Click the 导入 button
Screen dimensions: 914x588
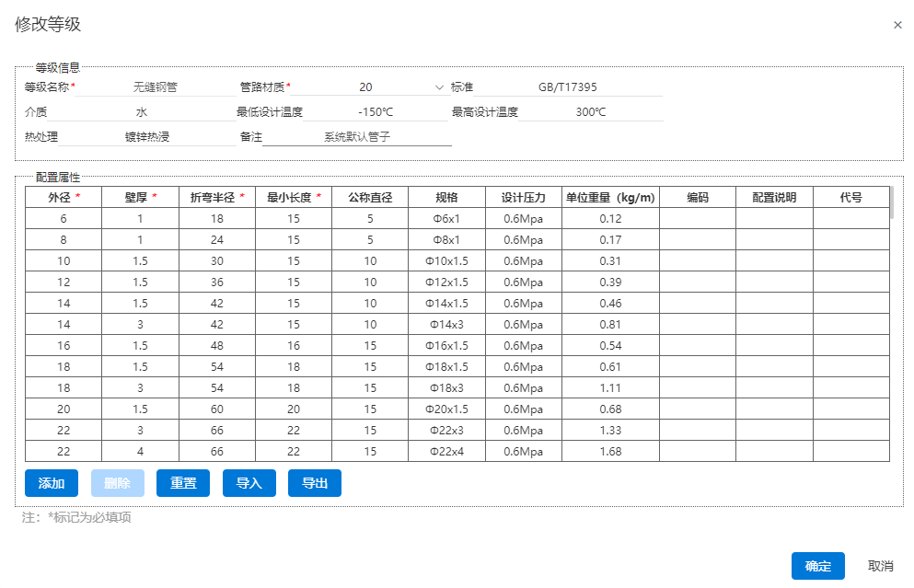(249, 483)
